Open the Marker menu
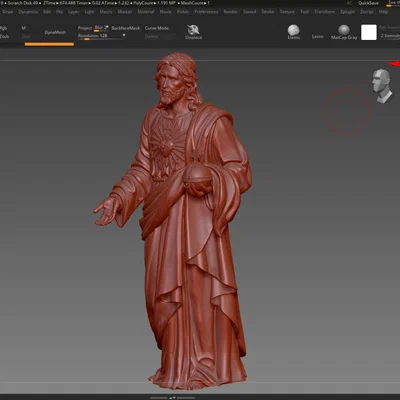The image size is (400, 400). click(x=125, y=12)
